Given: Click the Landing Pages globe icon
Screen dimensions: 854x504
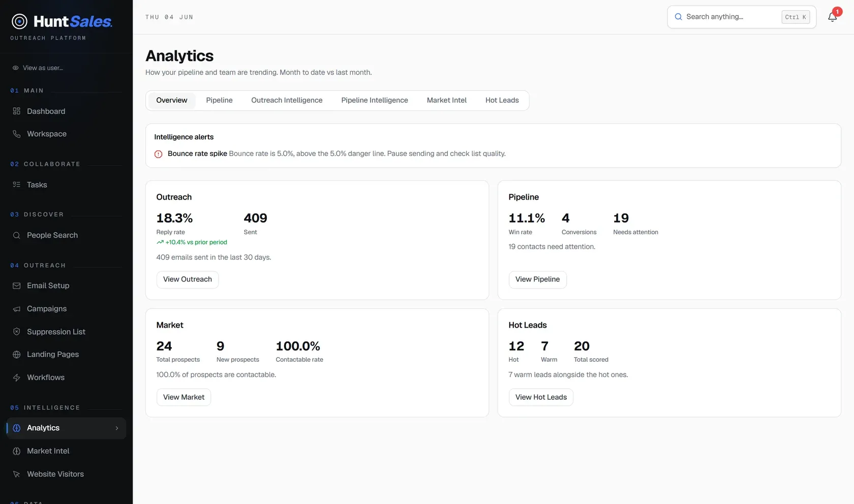Looking at the screenshot, I should [17, 355].
